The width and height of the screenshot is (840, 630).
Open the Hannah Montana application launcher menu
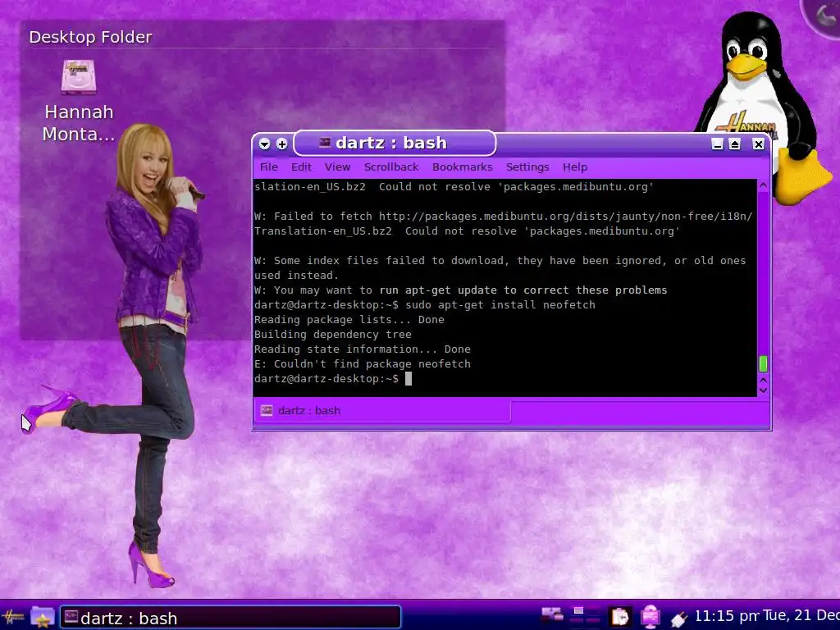coord(13,617)
